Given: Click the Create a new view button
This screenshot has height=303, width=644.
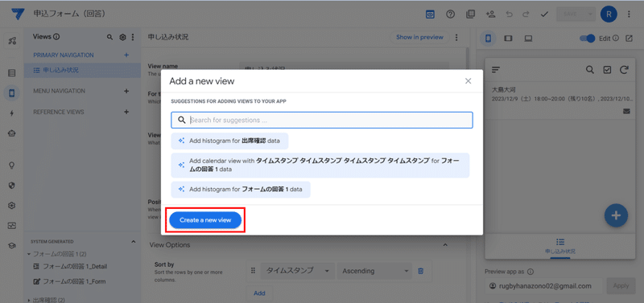Looking at the screenshot, I should [205, 220].
